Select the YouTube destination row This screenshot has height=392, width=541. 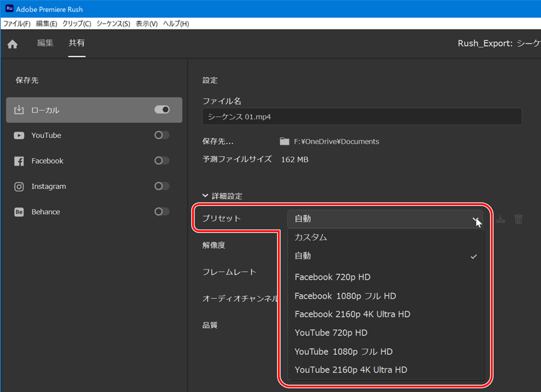[94, 135]
